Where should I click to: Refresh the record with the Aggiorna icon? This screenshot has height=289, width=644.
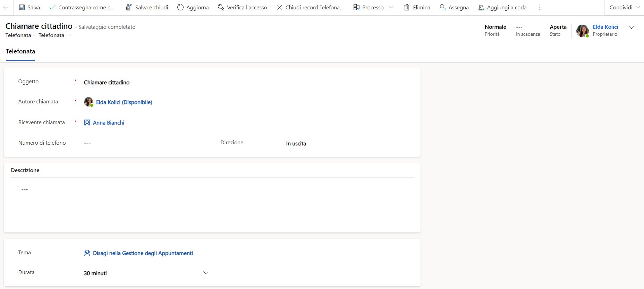[180, 7]
